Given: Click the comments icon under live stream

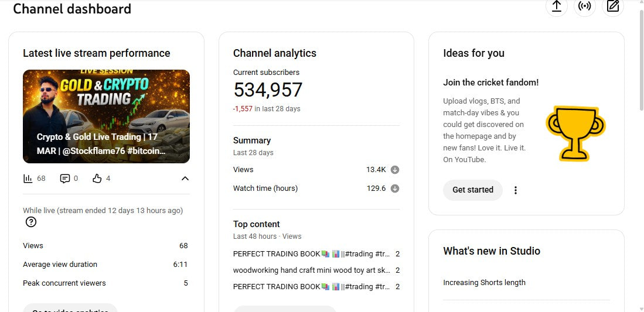Looking at the screenshot, I should coord(65,179).
